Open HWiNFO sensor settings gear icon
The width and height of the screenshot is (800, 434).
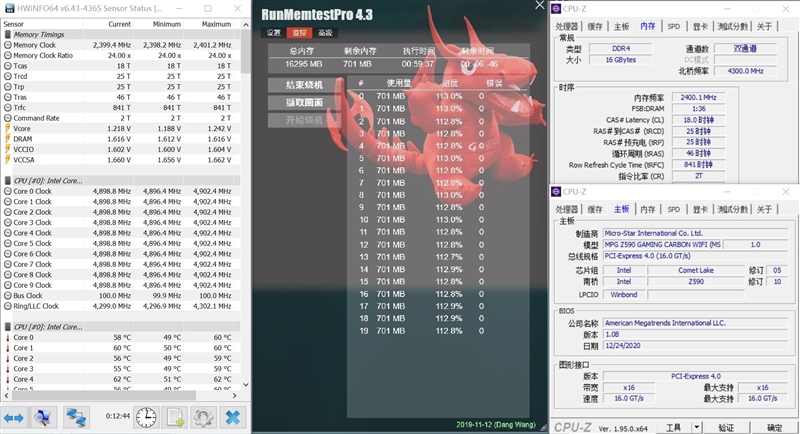pos(203,418)
